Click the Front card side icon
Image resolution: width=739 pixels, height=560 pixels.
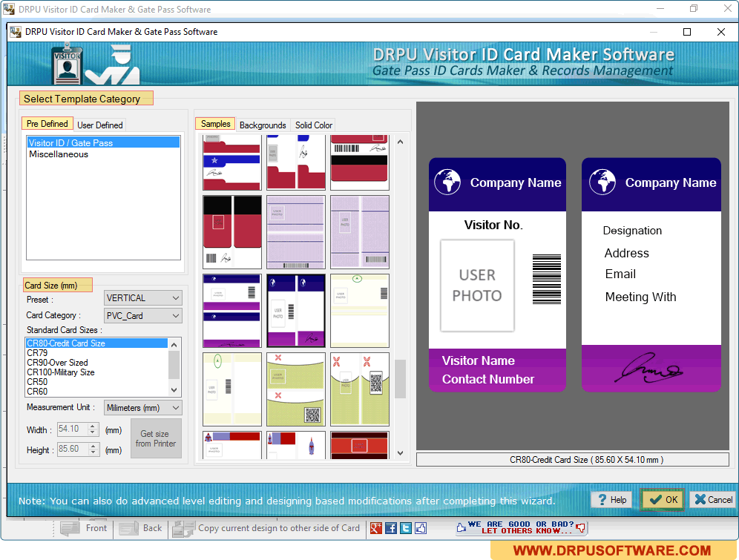click(69, 528)
